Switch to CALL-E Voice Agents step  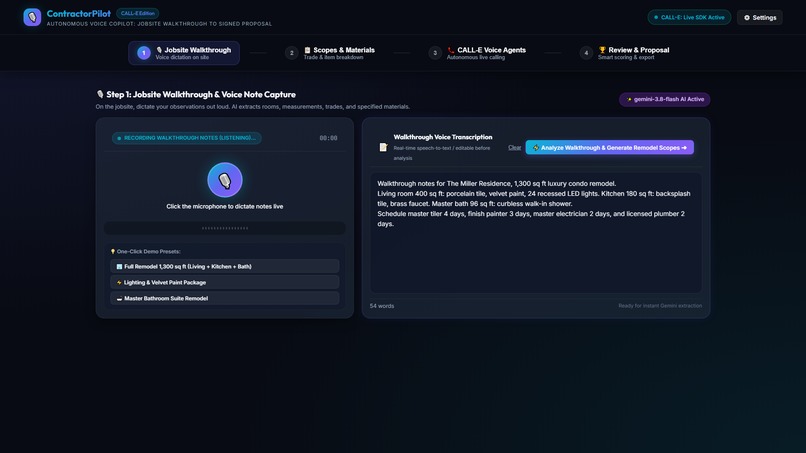coord(478,53)
